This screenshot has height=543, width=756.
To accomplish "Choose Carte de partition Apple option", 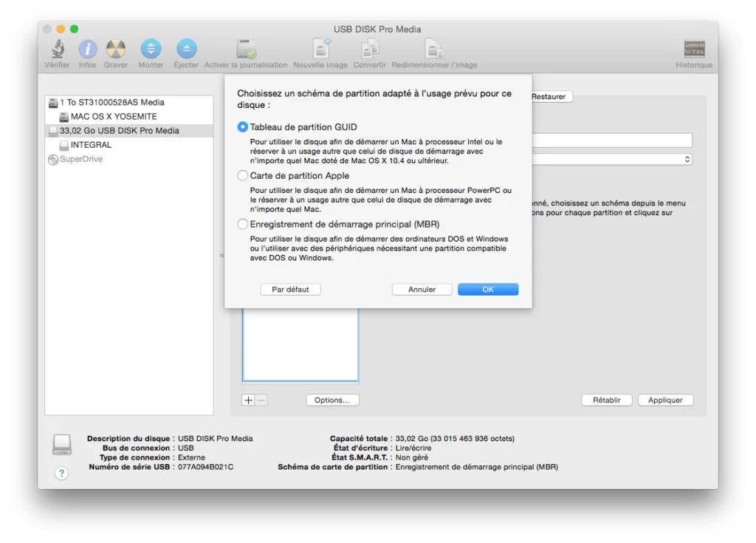I will point(243,175).
